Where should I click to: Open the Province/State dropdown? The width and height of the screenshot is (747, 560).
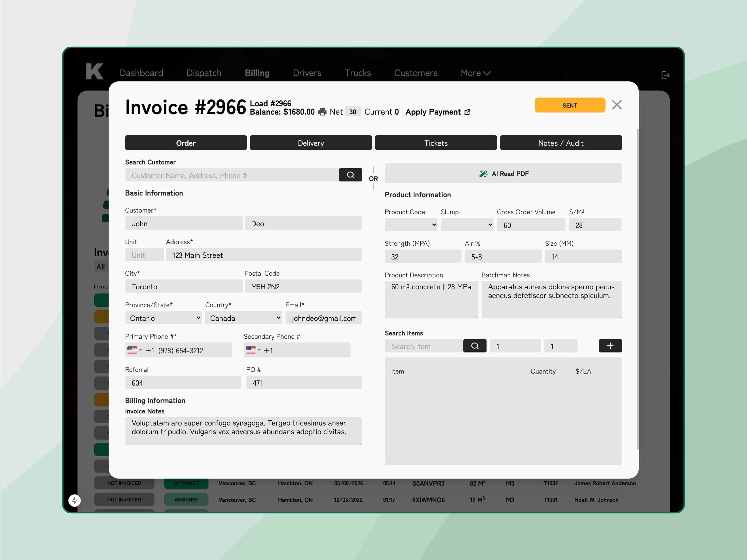point(163,318)
